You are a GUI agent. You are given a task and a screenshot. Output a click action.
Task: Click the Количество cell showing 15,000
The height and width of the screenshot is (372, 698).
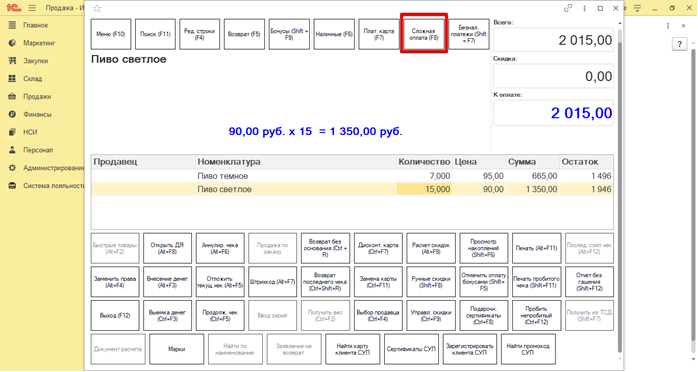coord(424,189)
